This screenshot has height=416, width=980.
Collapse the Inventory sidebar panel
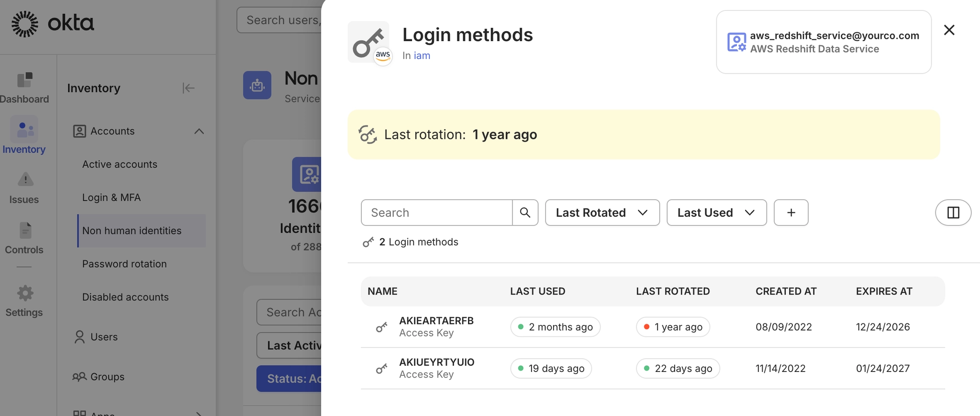[x=189, y=88]
